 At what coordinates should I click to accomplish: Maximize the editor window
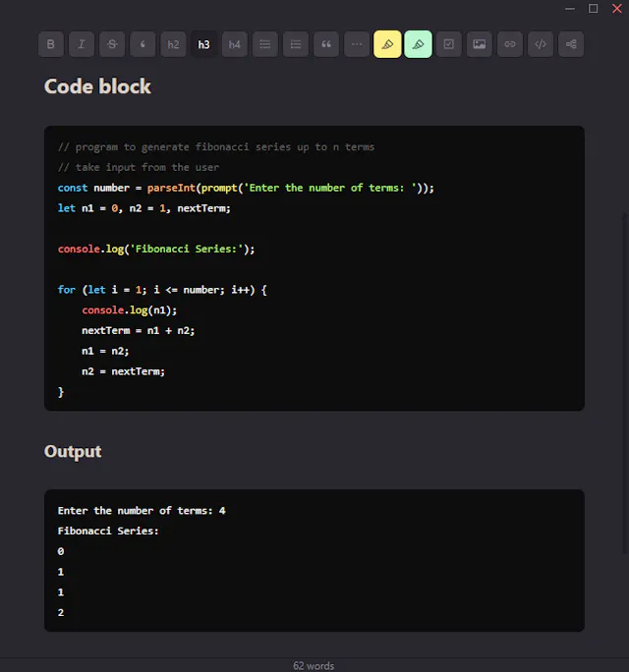pyautogui.click(x=593, y=9)
